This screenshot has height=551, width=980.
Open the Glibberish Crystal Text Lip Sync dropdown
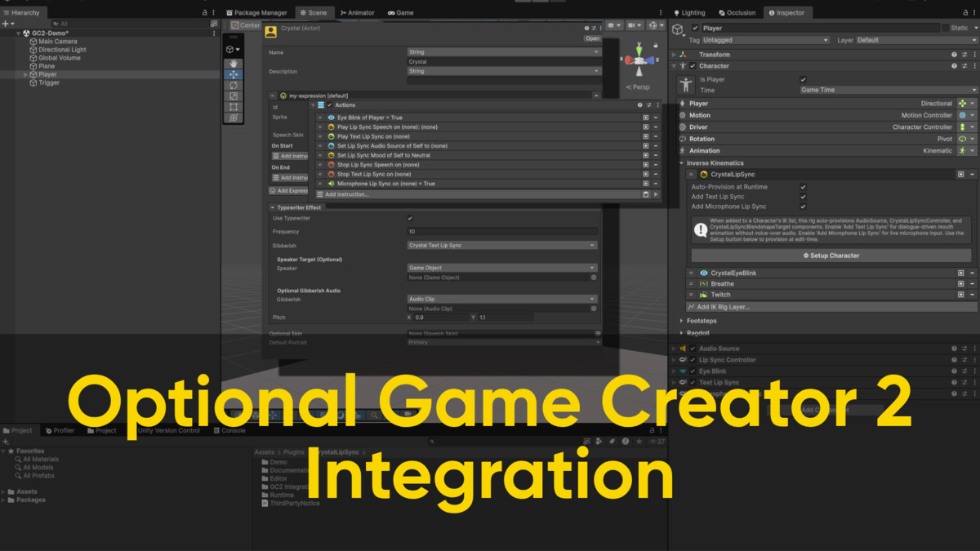coord(502,245)
